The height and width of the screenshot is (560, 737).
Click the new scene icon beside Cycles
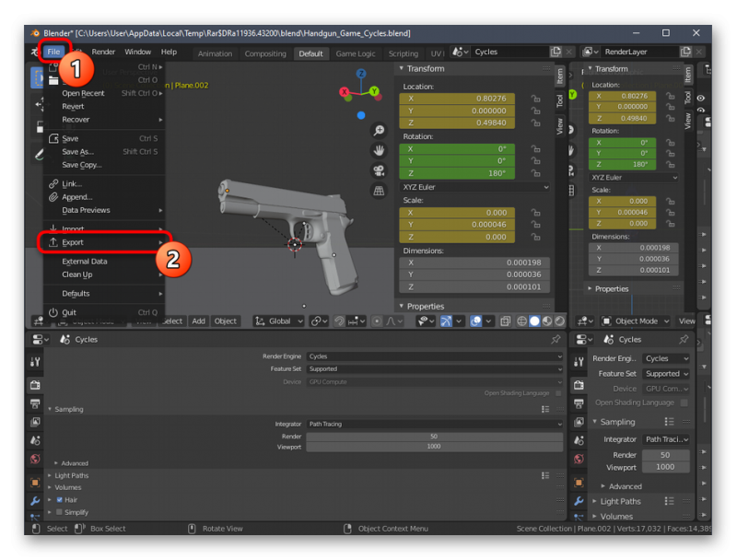point(556,52)
